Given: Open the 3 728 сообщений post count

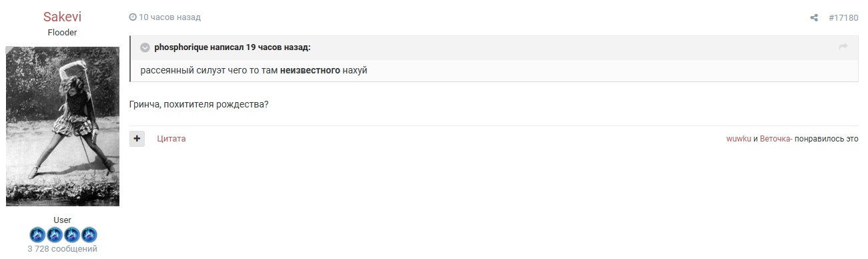Looking at the screenshot, I should tap(63, 249).
